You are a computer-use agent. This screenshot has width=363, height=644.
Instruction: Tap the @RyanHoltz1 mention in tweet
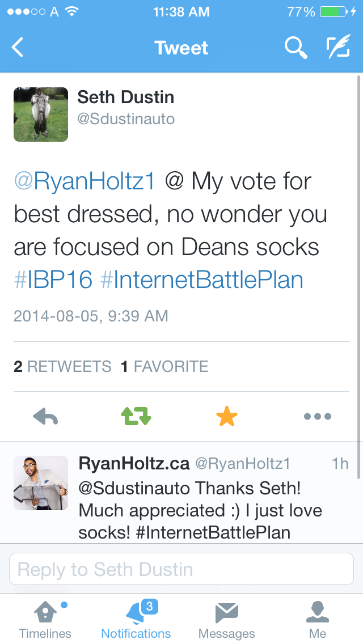click(x=84, y=182)
